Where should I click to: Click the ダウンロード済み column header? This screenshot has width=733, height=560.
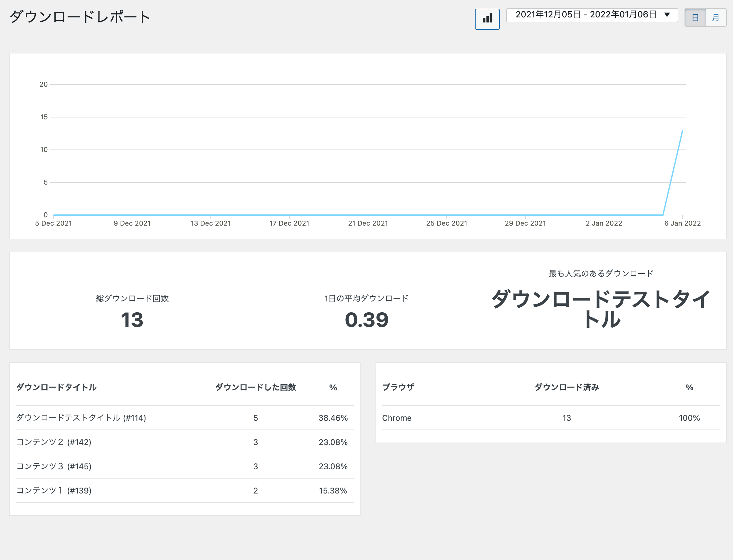pos(567,387)
